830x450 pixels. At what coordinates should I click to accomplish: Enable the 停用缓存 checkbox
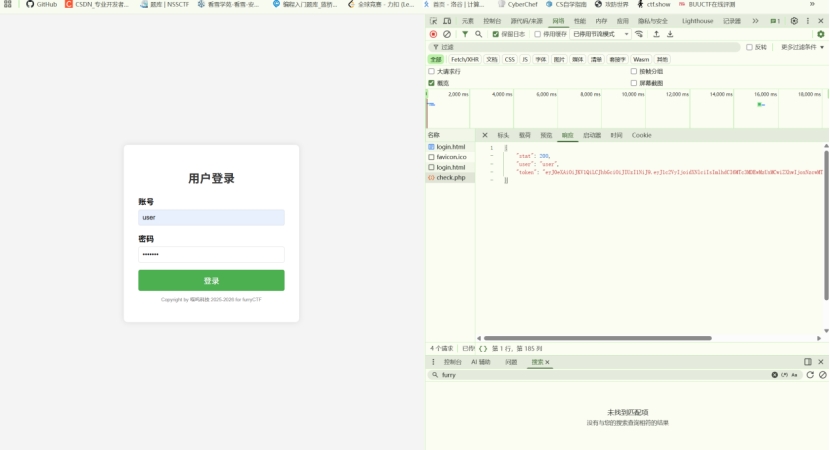pos(538,34)
